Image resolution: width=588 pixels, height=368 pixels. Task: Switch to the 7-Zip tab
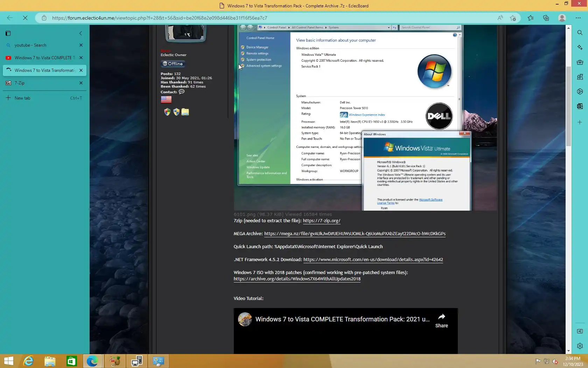[x=44, y=83]
